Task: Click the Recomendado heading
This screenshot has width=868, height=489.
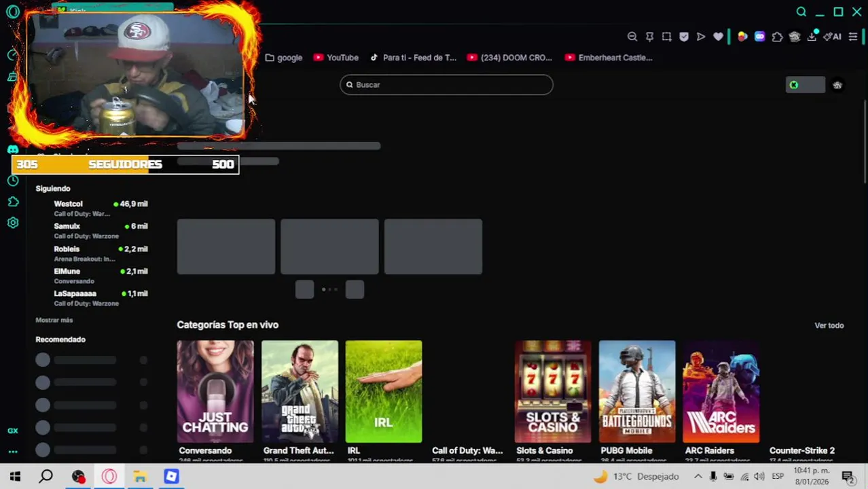Action: click(60, 339)
